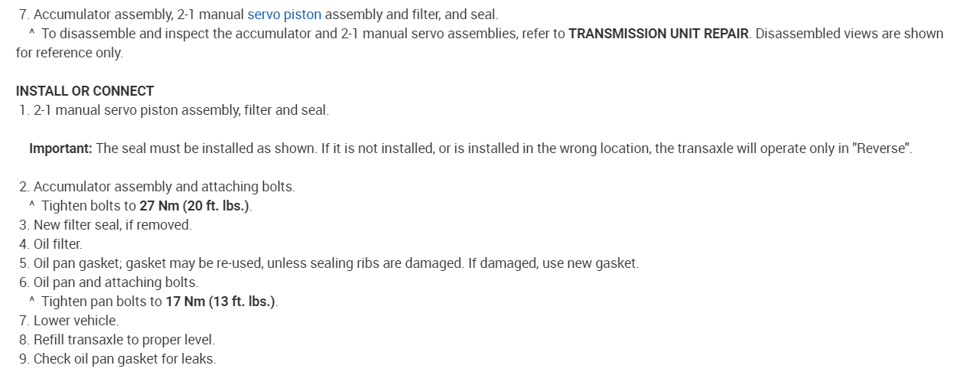The width and height of the screenshot is (980, 385).
Task: Click the "Oil filter." step
Action: click(x=57, y=244)
